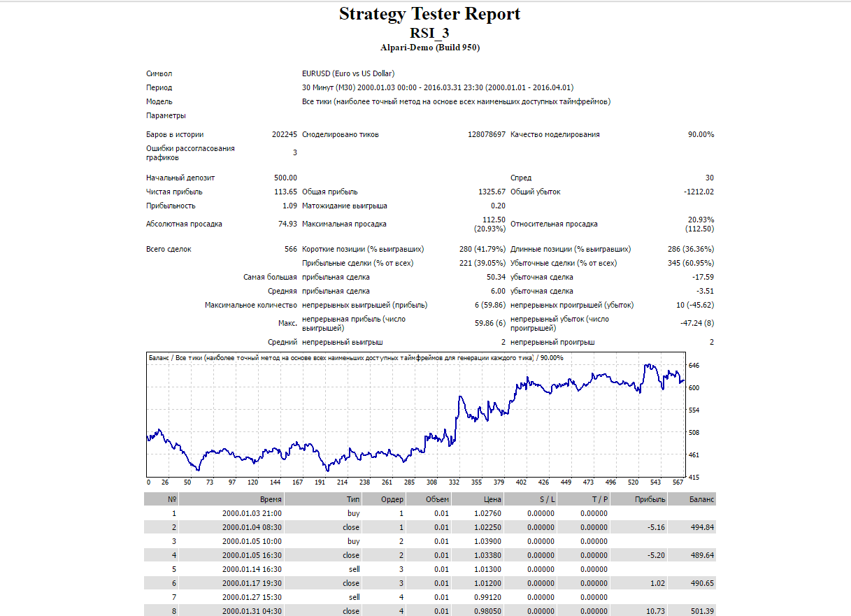Select the Параметры label
Viewport: 851px width, 616px height.
point(166,115)
